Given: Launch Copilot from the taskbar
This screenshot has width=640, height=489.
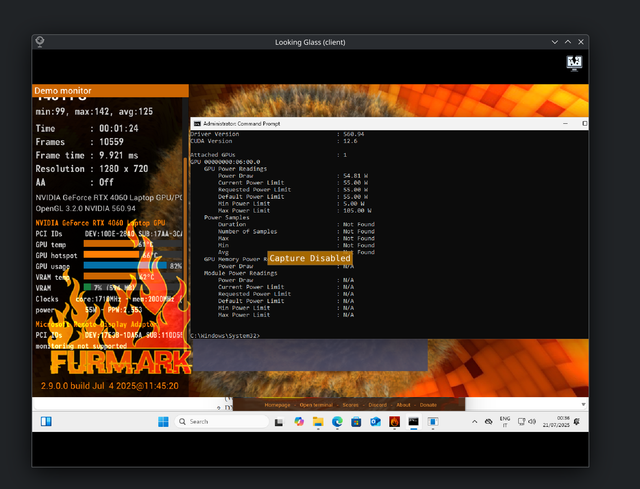Looking at the screenshot, I should (x=299, y=422).
